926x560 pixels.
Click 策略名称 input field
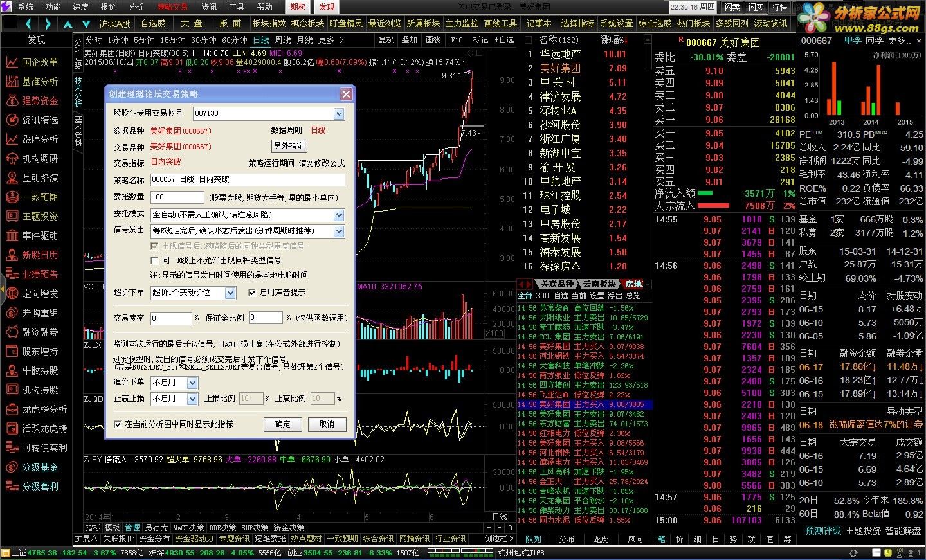248,180
